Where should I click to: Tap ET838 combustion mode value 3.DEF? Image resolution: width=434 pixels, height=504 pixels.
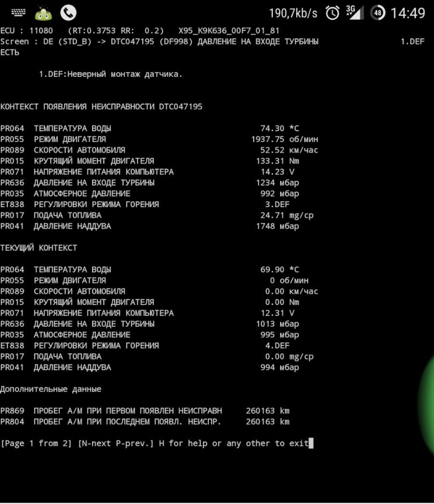pyautogui.click(x=277, y=204)
